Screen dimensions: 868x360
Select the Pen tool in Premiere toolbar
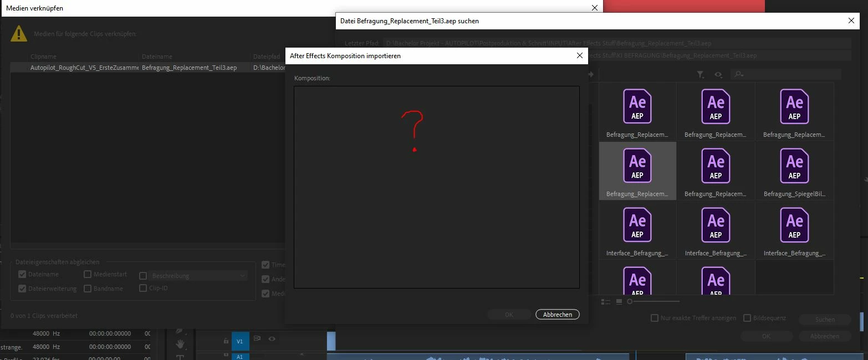tap(180, 331)
